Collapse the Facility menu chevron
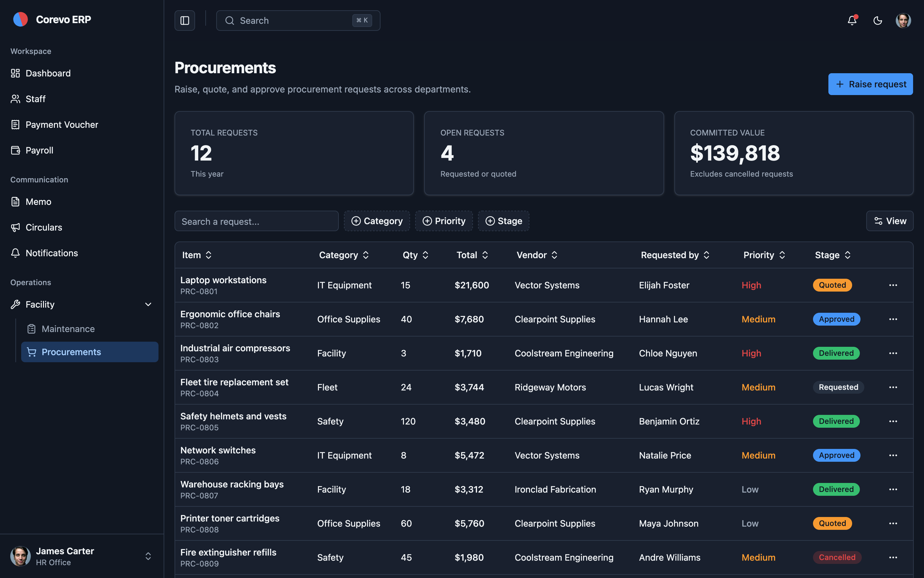924x578 pixels. (x=148, y=305)
